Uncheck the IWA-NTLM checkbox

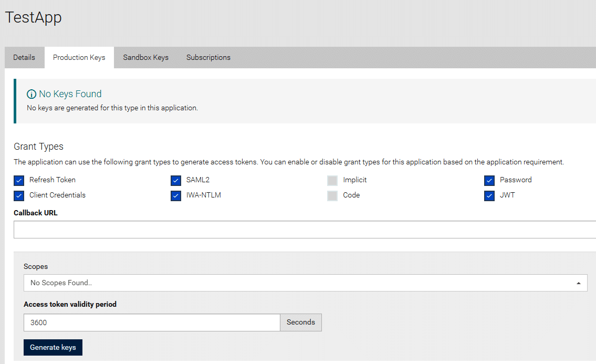pos(176,196)
